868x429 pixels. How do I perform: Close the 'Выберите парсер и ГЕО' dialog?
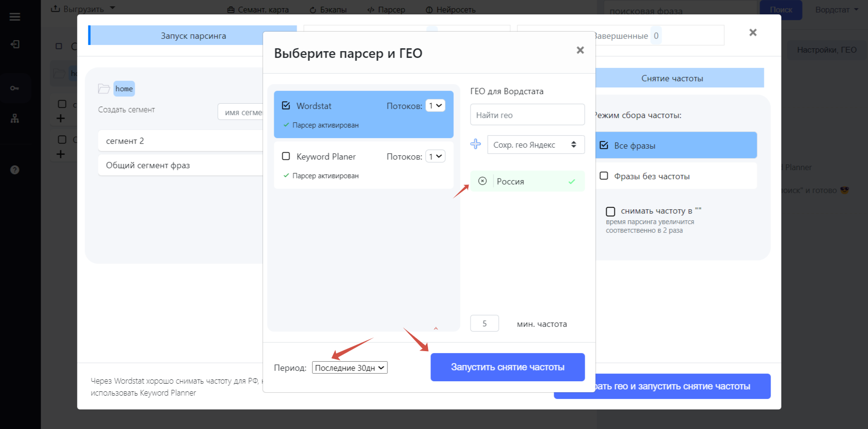[x=580, y=50]
